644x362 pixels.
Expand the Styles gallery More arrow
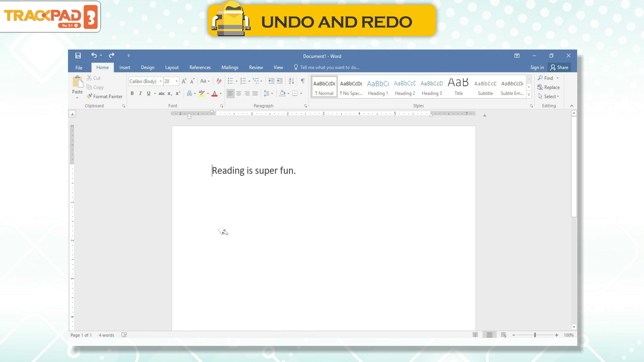tap(529, 95)
